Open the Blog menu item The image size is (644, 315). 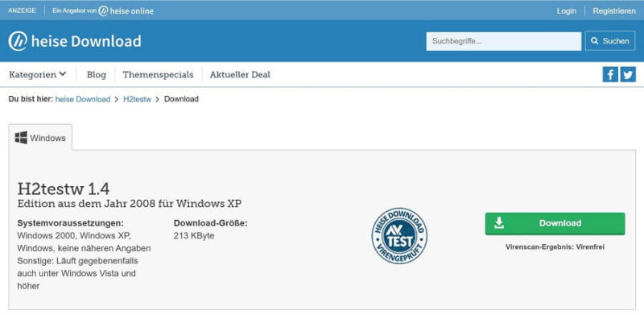click(x=97, y=75)
